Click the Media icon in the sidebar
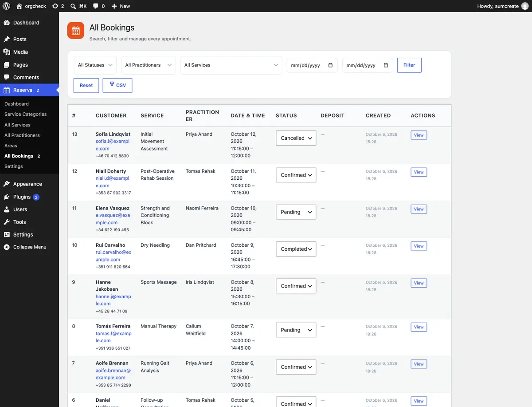532x407 pixels. pos(7,52)
